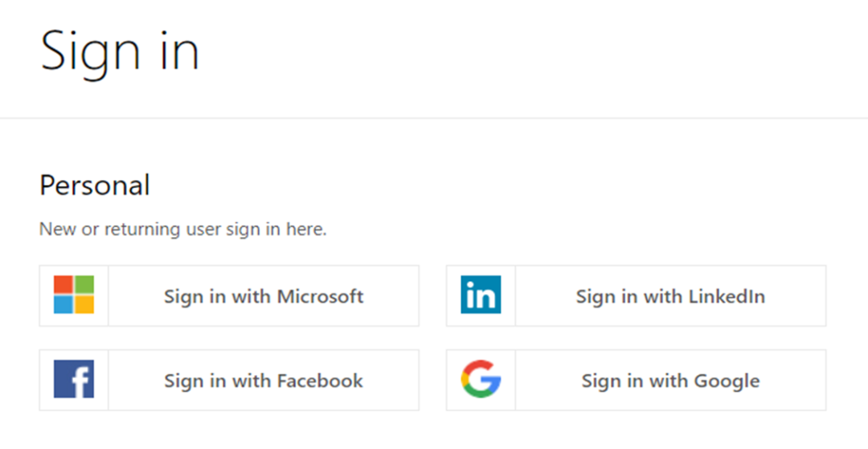Click the word "LinkedIn" in the sign-in button
868x449 pixels.
pos(727,296)
